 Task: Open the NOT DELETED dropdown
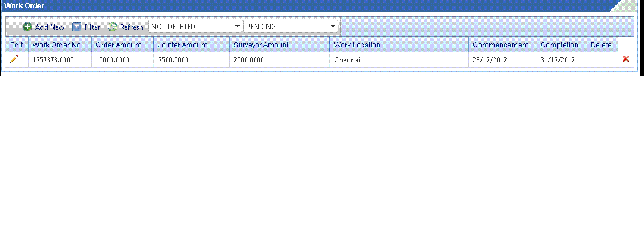[196, 27]
